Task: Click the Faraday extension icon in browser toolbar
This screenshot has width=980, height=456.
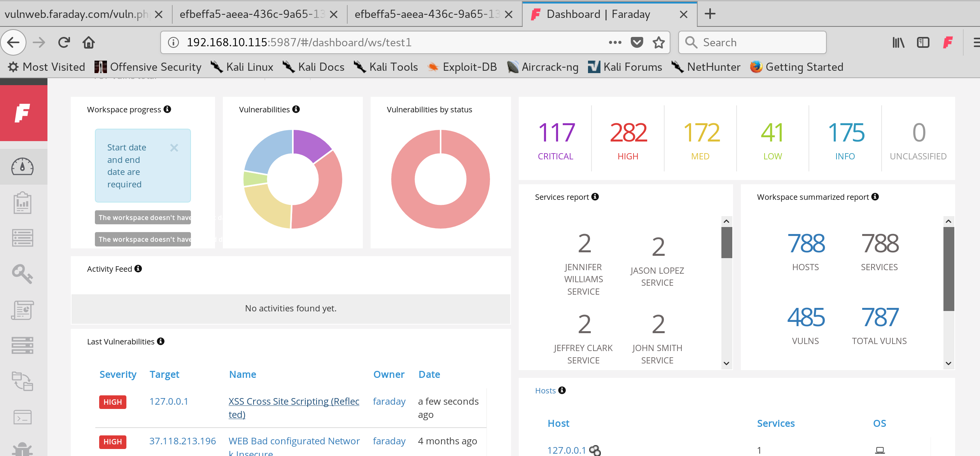Action: point(948,42)
